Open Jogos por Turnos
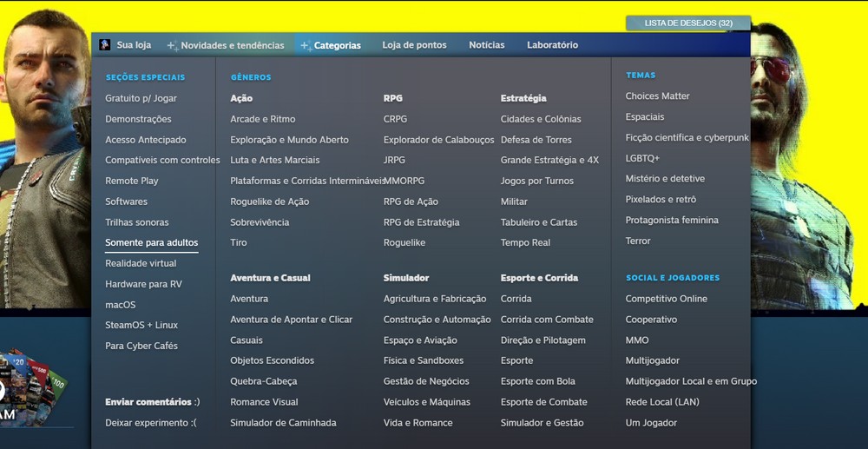868x449 pixels. tap(537, 181)
